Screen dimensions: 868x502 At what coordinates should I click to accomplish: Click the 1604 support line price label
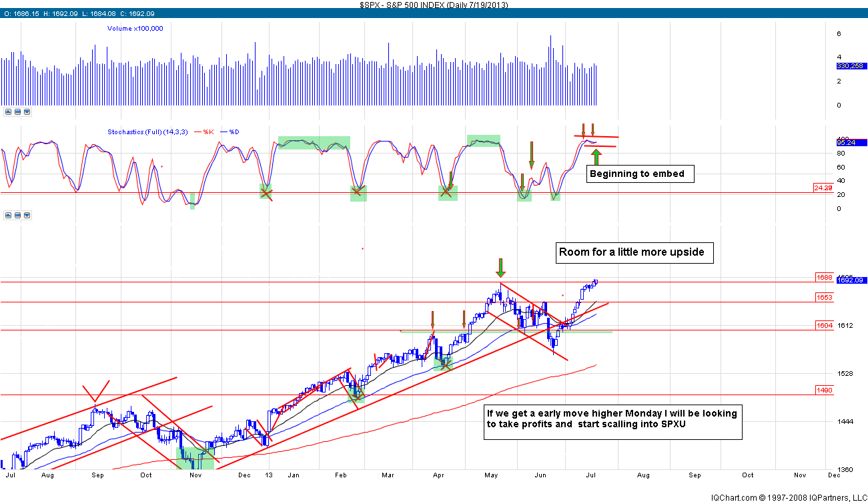(x=824, y=326)
